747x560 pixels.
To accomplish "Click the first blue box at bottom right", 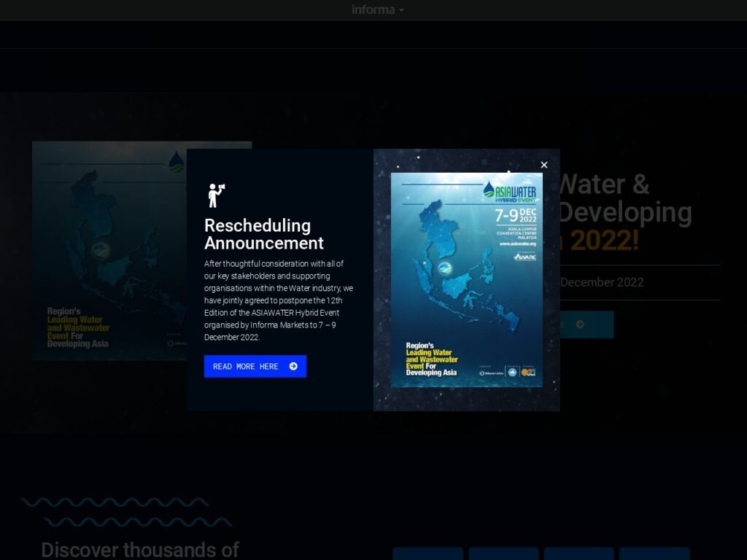I will [x=427, y=554].
